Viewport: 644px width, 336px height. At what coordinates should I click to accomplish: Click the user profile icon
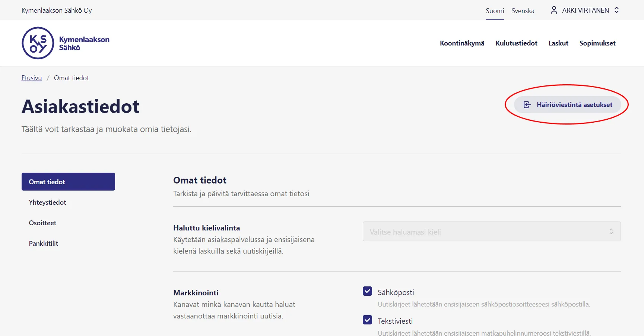coord(554,10)
